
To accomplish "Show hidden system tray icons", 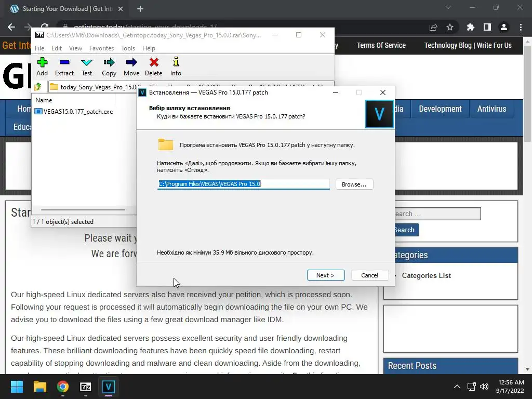I will (457, 387).
